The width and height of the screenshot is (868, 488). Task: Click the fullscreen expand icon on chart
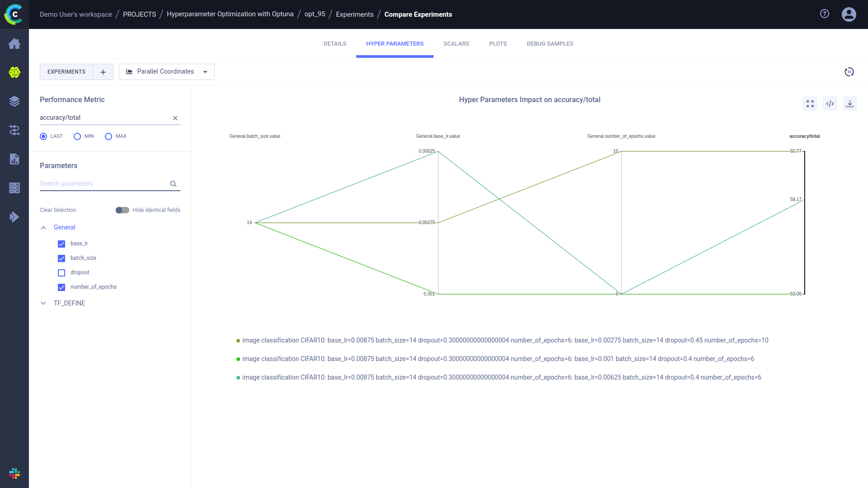[x=810, y=103]
